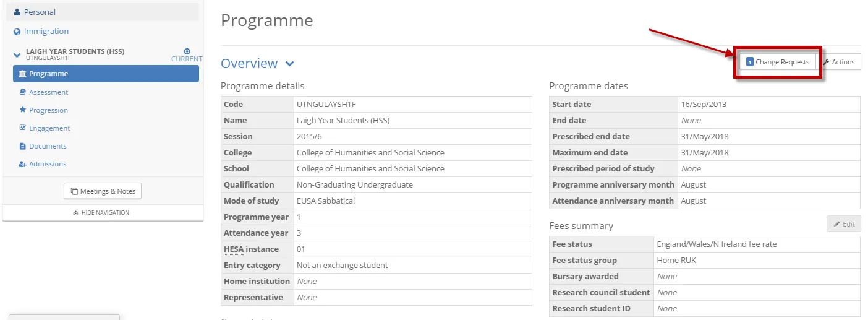Click the Documents file icon
Image resolution: width=868 pixels, height=320 pixels.
(x=23, y=146)
